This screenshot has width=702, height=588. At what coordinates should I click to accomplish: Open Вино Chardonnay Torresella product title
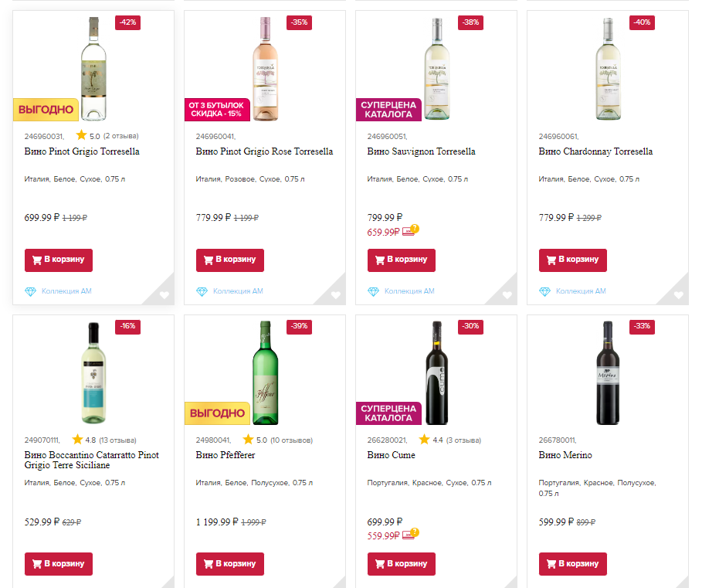pyautogui.click(x=595, y=151)
